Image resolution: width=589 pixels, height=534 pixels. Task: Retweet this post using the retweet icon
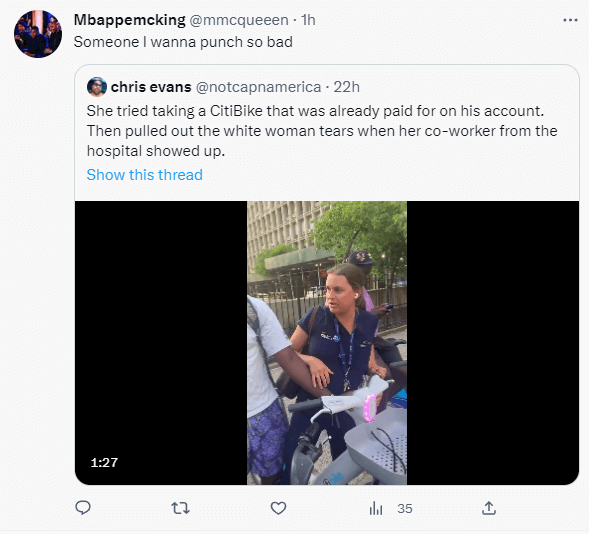click(x=180, y=508)
